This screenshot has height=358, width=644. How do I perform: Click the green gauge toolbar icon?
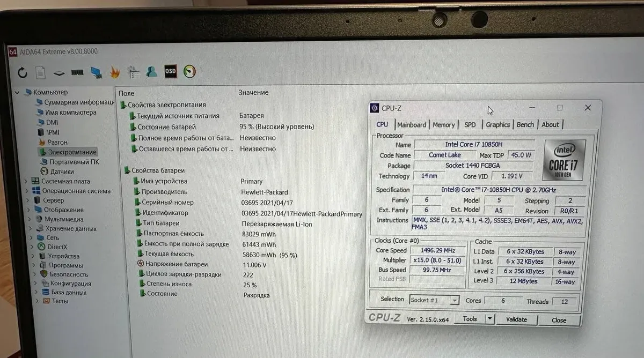pos(189,71)
